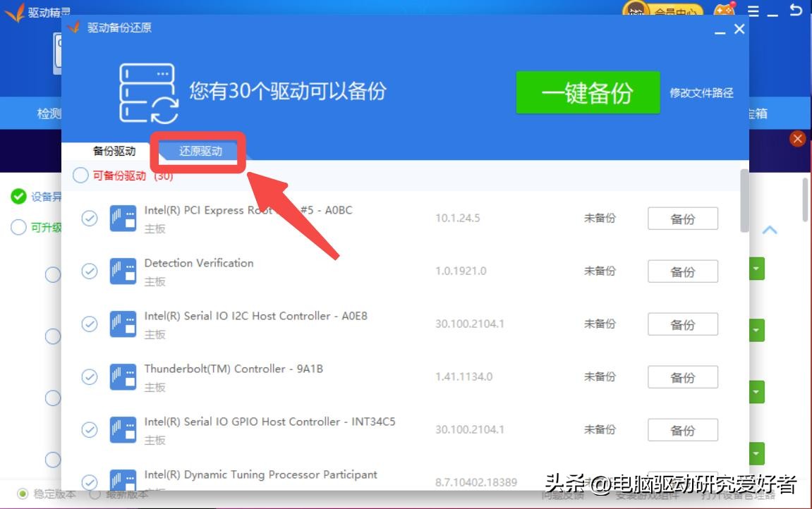Toggle the Intel Serial IO I2C Host Controller checkbox

(x=89, y=324)
